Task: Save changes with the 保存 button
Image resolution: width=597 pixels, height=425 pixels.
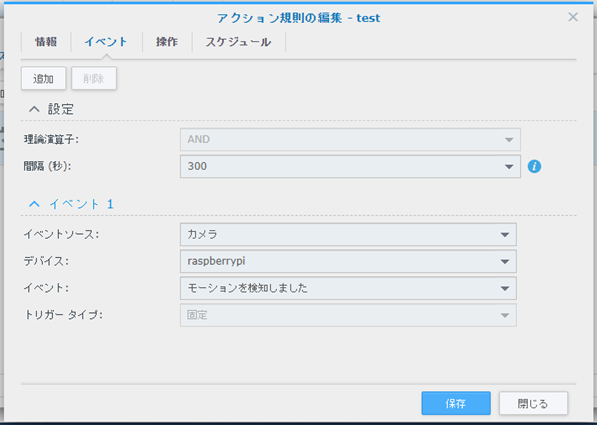Action: (456, 403)
